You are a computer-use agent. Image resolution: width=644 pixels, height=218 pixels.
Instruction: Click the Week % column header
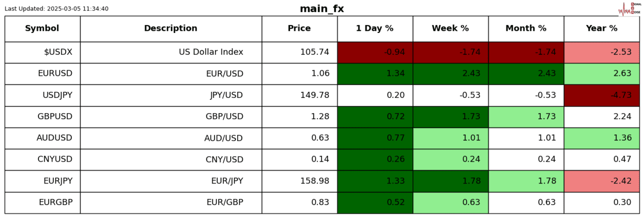click(x=450, y=28)
